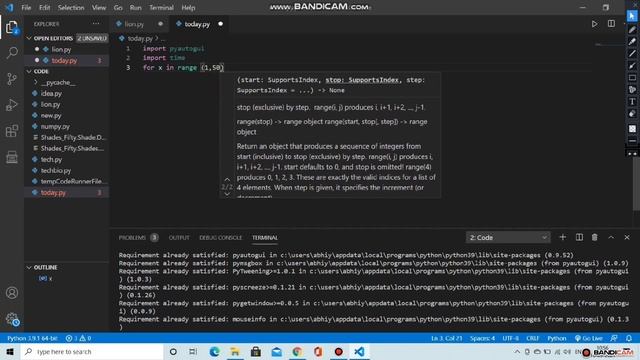
Task: Open the Help menu
Action: (188, 8)
